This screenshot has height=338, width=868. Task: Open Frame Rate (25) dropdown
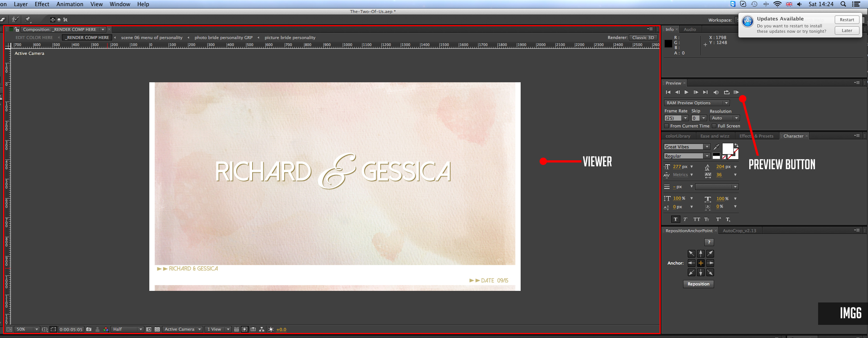click(x=677, y=118)
